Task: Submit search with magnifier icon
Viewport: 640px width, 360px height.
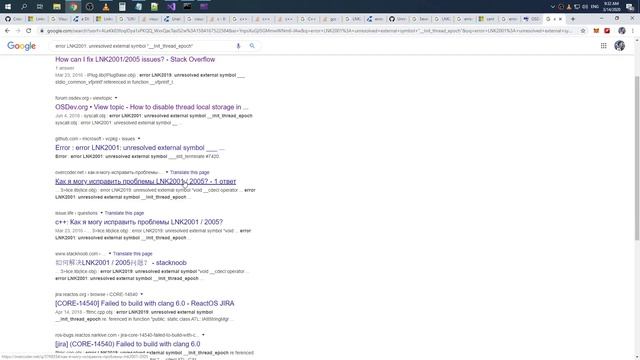Action: pyautogui.click(x=252, y=46)
